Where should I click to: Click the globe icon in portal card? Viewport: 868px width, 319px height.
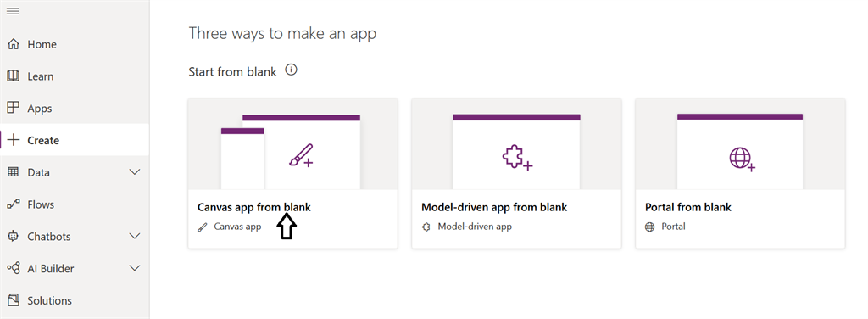pyautogui.click(x=742, y=159)
